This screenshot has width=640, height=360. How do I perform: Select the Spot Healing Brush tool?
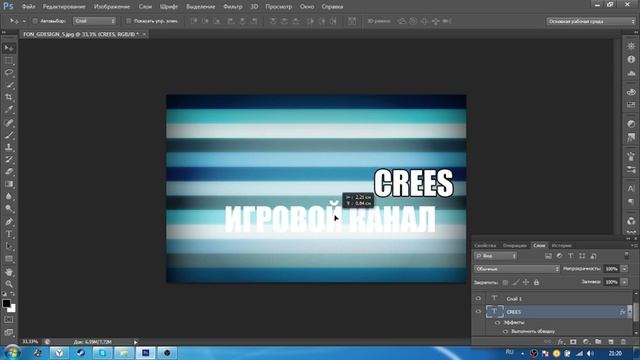point(9,122)
